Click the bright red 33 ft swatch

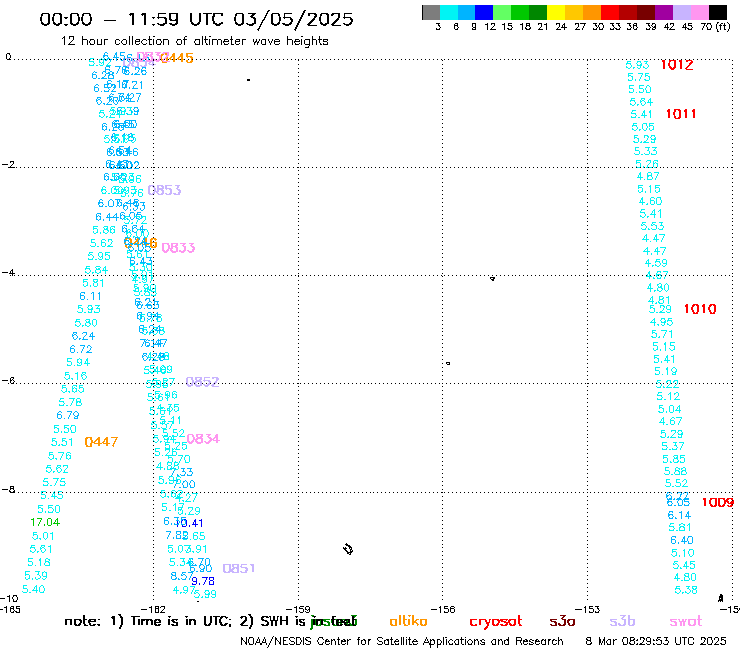point(610,12)
